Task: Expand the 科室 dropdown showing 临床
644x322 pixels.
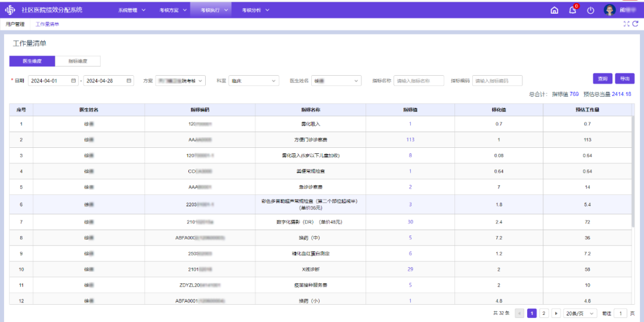Action: (x=254, y=80)
